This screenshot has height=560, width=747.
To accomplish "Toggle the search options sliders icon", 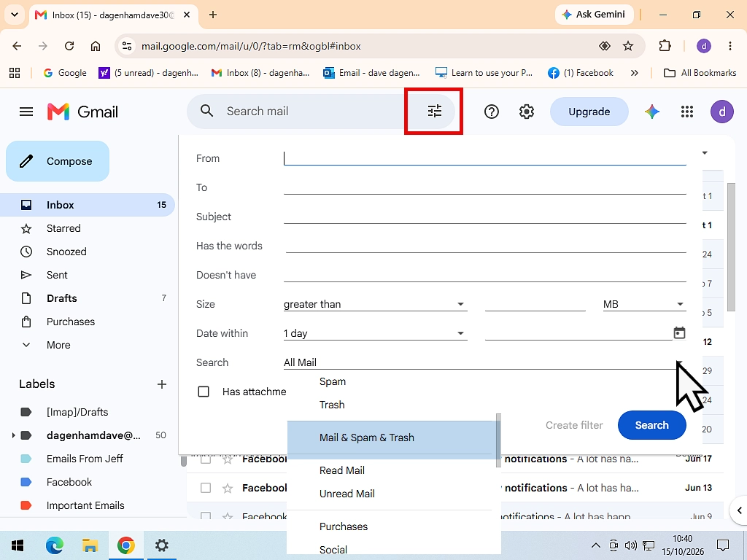I will [x=435, y=111].
